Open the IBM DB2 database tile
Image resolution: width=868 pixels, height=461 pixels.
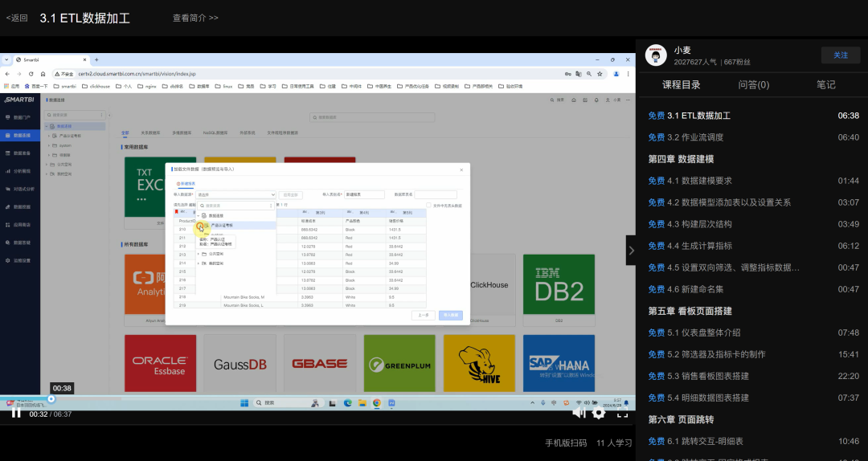tap(559, 289)
